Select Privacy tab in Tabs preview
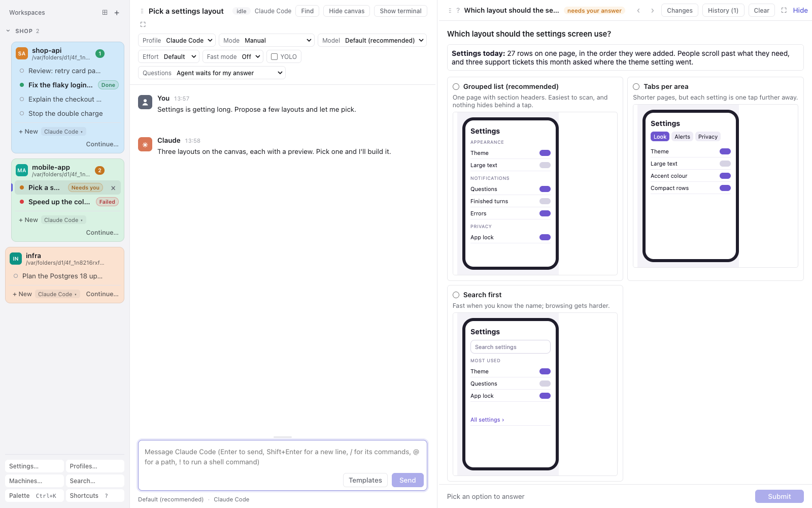 (x=707, y=137)
